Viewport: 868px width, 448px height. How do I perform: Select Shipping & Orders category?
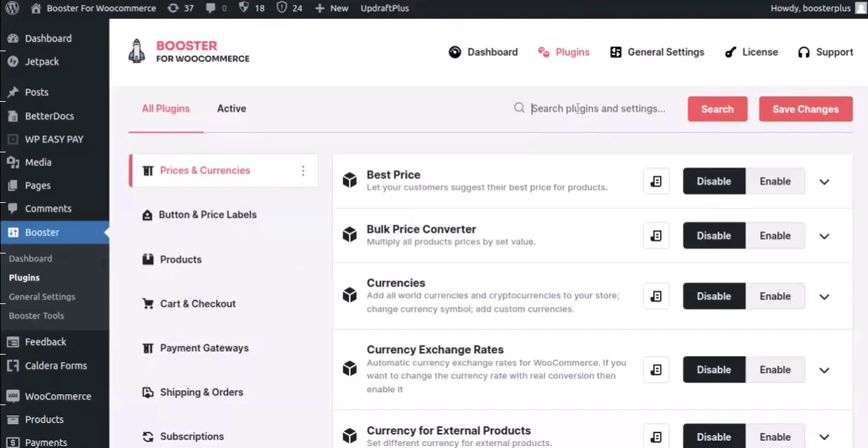(x=193, y=392)
